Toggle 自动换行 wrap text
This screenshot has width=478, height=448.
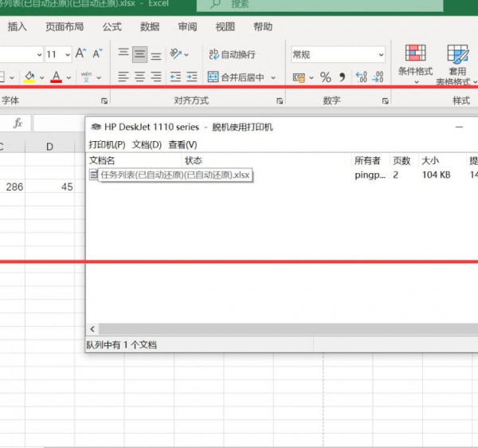[233, 54]
